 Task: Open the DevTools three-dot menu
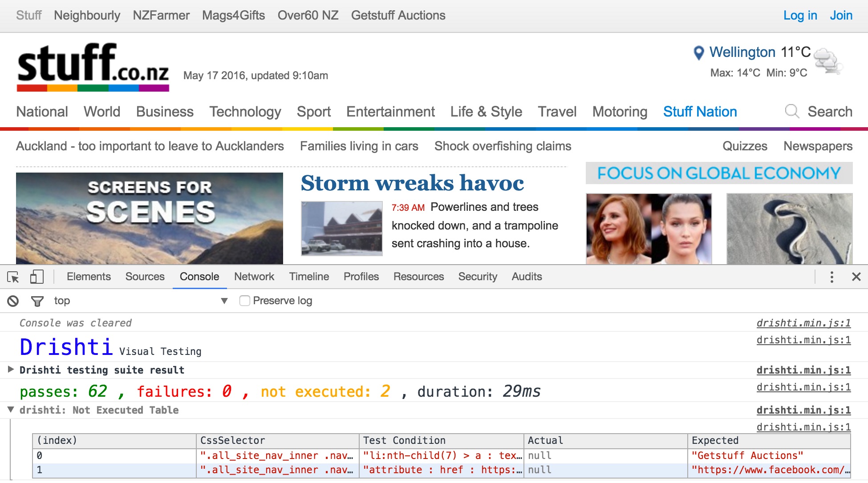click(831, 277)
